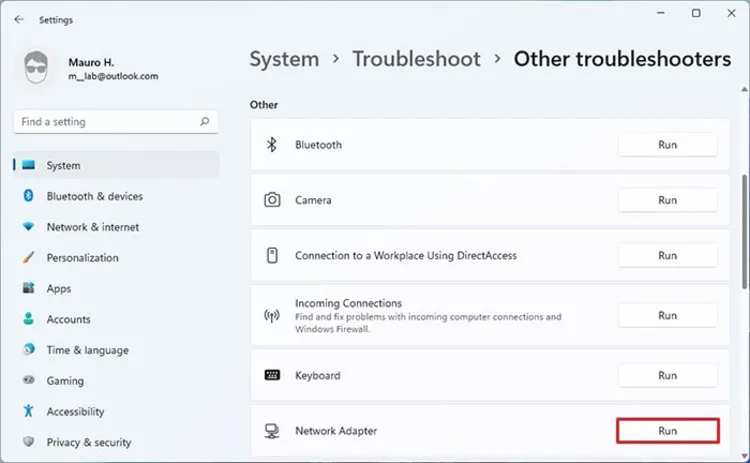Click the Camera troubleshooter icon
This screenshot has height=463, width=750.
(272, 199)
